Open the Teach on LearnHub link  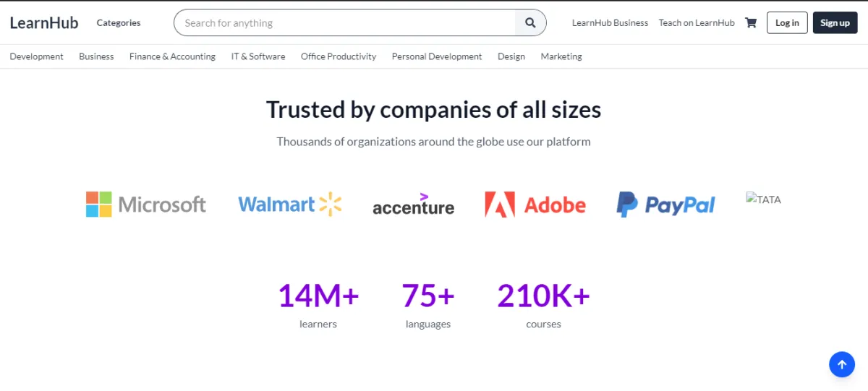click(697, 22)
